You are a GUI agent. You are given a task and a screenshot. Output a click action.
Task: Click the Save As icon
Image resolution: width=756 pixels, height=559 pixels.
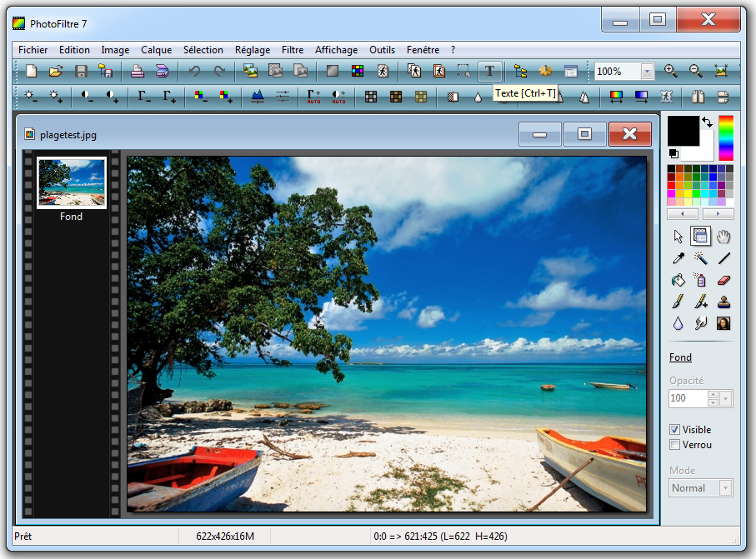tap(106, 72)
